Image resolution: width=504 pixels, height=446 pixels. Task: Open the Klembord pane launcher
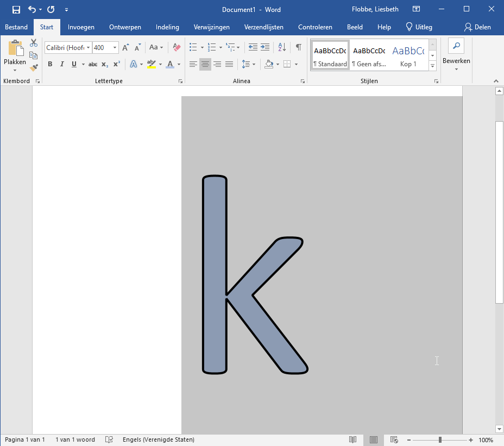(x=37, y=81)
